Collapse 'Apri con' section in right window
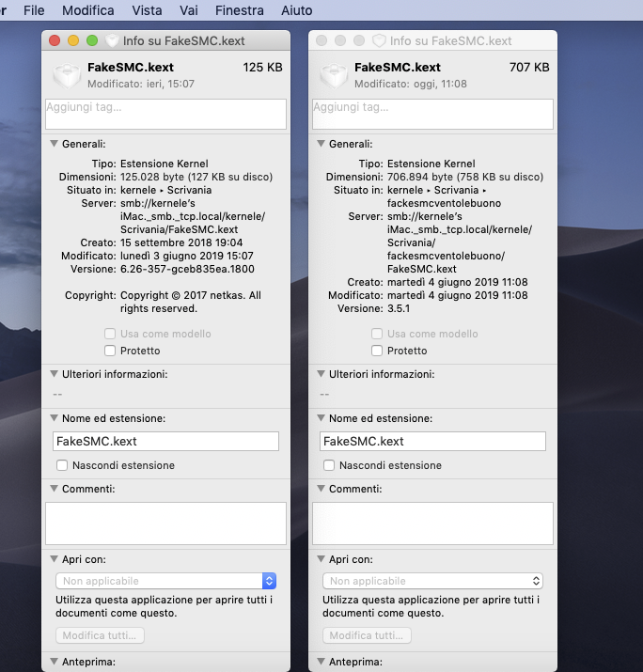643x672 pixels. [x=321, y=559]
